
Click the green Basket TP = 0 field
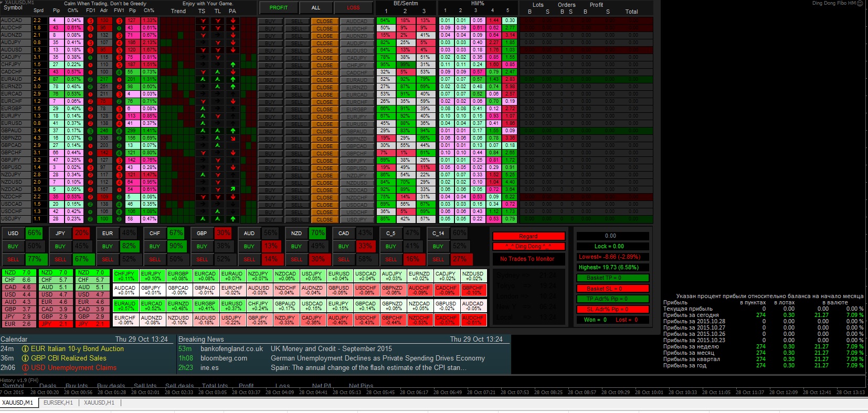click(x=612, y=278)
